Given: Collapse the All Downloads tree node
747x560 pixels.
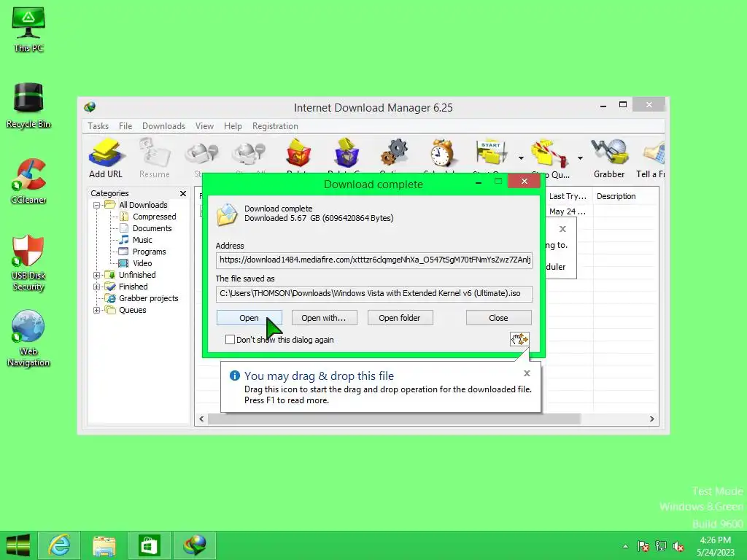Looking at the screenshot, I should tap(97, 205).
